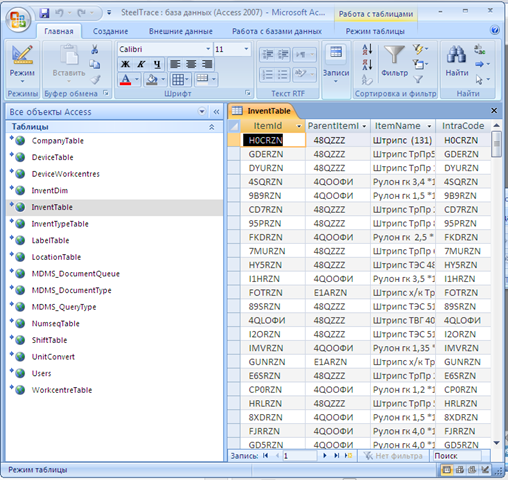Clear all sorts icon
This screenshot has height=480, width=508.
(367, 80)
